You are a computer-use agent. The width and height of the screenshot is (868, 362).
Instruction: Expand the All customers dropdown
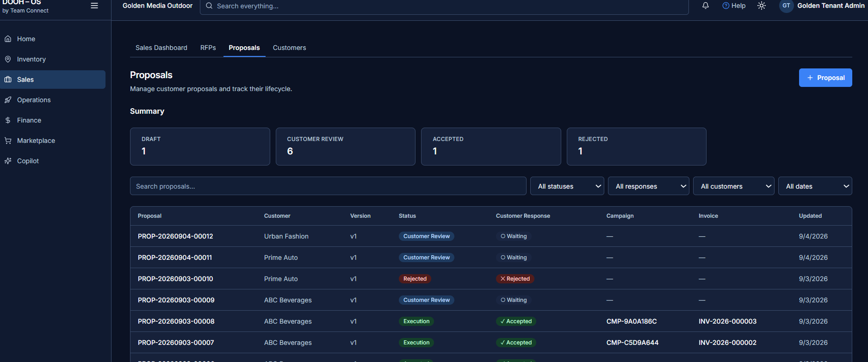coord(734,186)
